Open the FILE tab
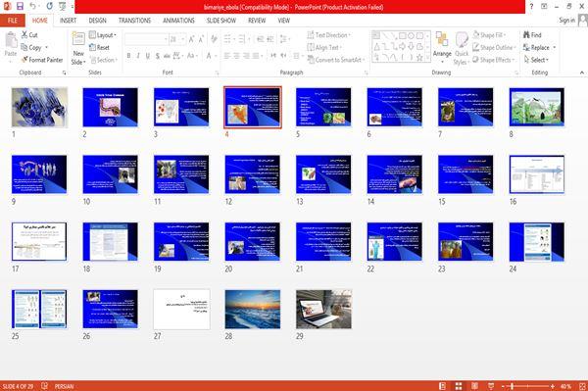588x391 pixels. tap(13, 21)
